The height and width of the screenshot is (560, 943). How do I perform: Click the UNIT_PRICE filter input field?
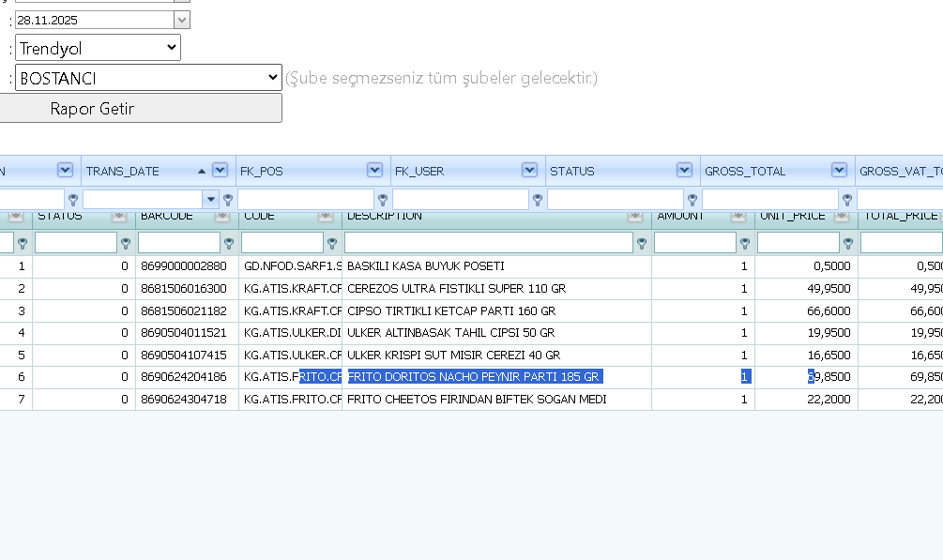click(x=799, y=242)
